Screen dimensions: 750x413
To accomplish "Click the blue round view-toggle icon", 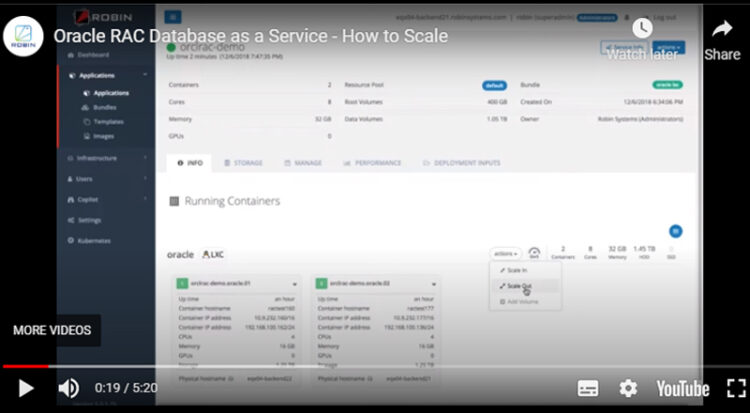I will [675, 231].
